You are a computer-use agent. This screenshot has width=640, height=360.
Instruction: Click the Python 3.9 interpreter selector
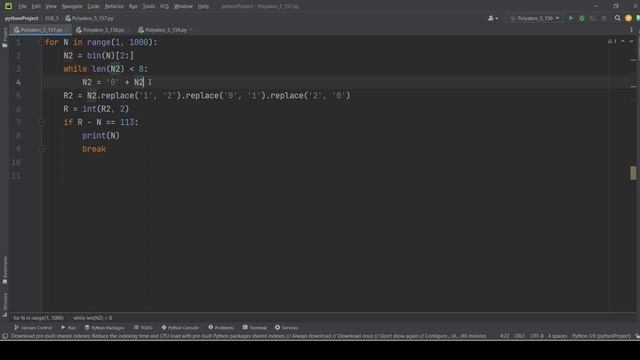pos(601,336)
